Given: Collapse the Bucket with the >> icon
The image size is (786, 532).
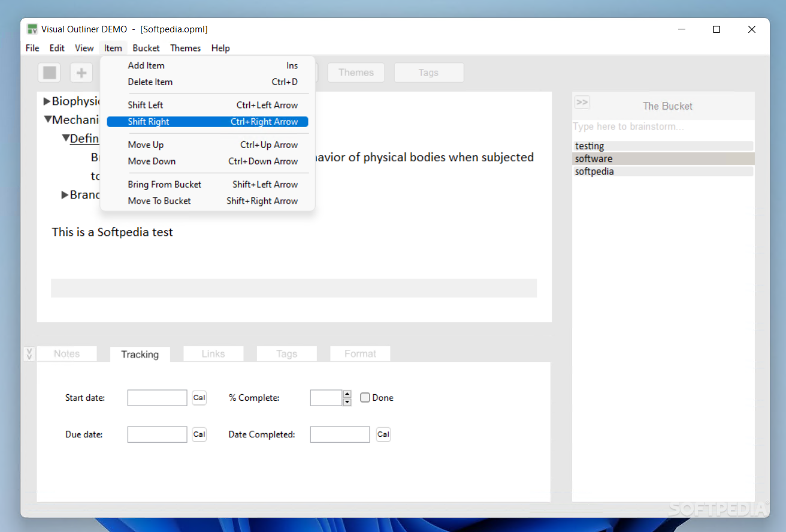Looking at the screenshot, I should pos(582,102).
